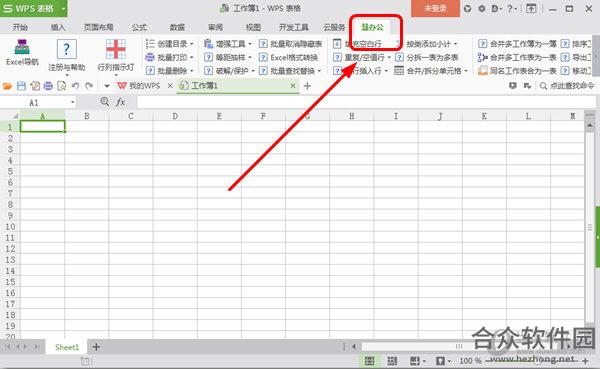Open the 公式 tab
The width and height of the screenshot is (600, 369).
[139, 27]
